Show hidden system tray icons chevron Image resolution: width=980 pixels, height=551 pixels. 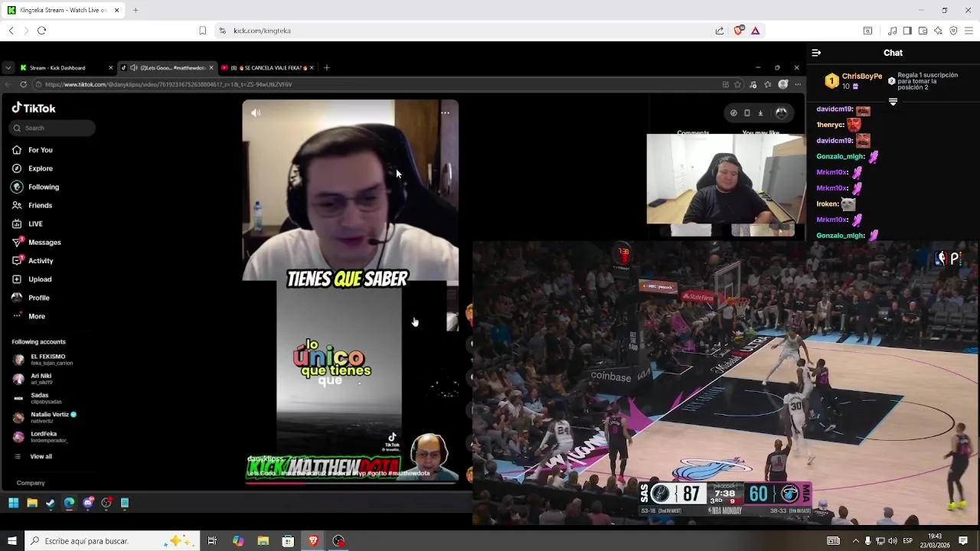pos(855,541)
